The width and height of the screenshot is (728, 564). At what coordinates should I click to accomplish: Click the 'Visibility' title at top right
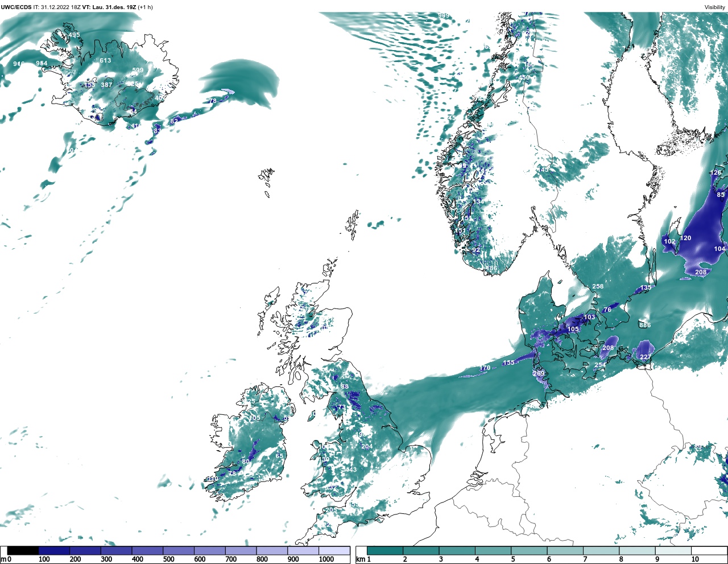coord(715,7)
